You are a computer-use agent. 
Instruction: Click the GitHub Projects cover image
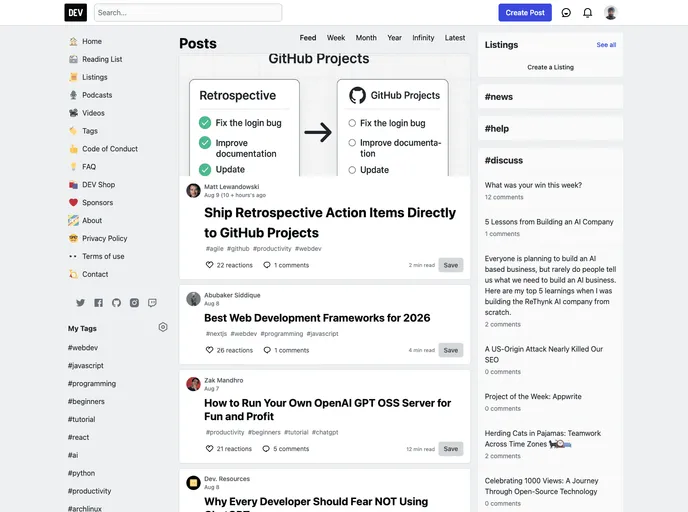point(325,115)
